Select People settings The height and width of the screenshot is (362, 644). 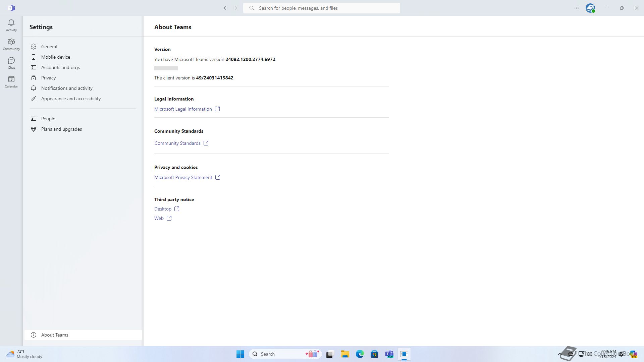tap(83, 119)
